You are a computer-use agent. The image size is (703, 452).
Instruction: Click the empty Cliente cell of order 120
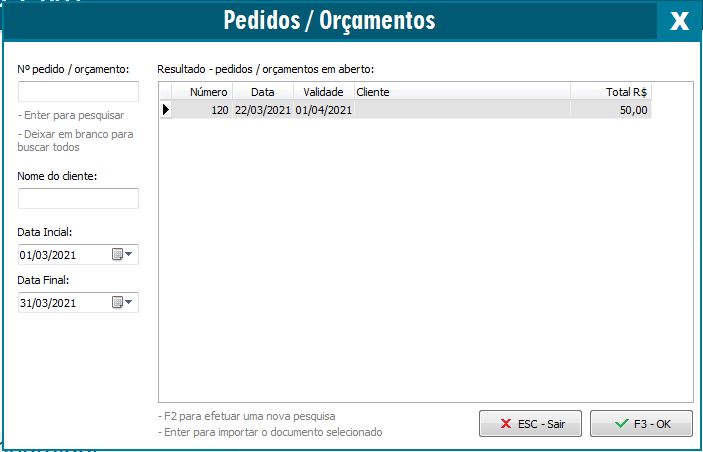pos(462,109)
